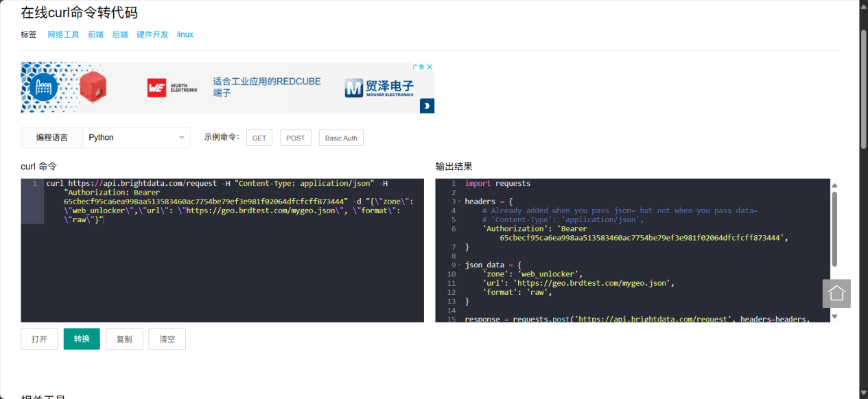This screenshot has width=868, height=399.
Task: Collapse the headers block at line 3
Action: tap(460, 202)
